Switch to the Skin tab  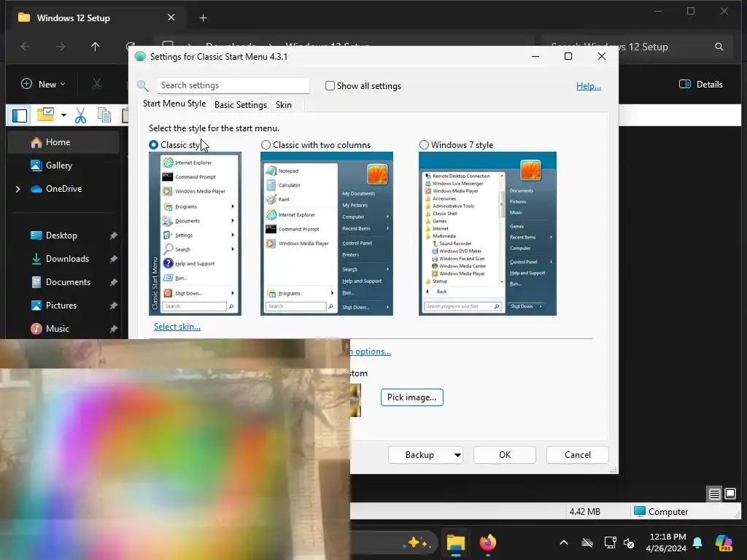point(284,105)
